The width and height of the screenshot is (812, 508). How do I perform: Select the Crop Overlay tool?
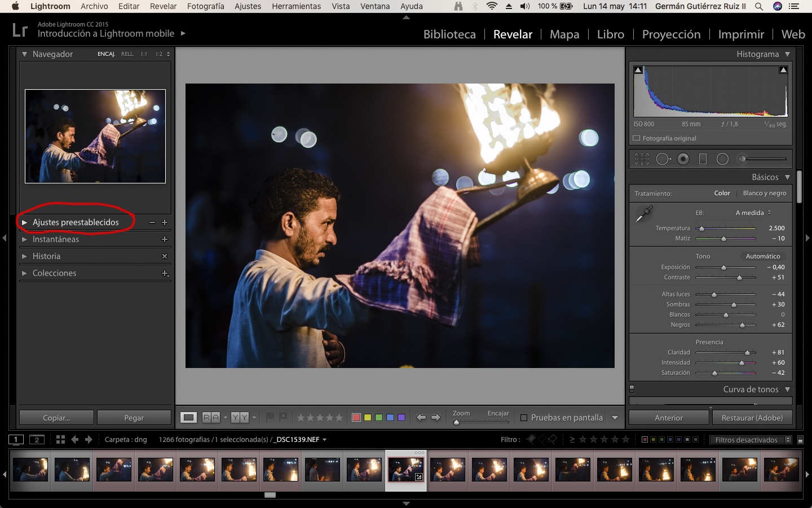tap(642, 159)
